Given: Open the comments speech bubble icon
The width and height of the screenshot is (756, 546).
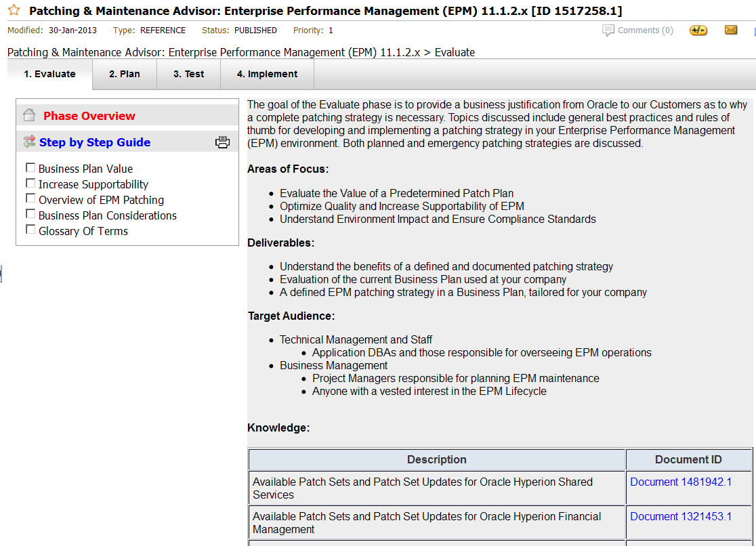Looking at the screenshot, I should click(x=608, y=30).
